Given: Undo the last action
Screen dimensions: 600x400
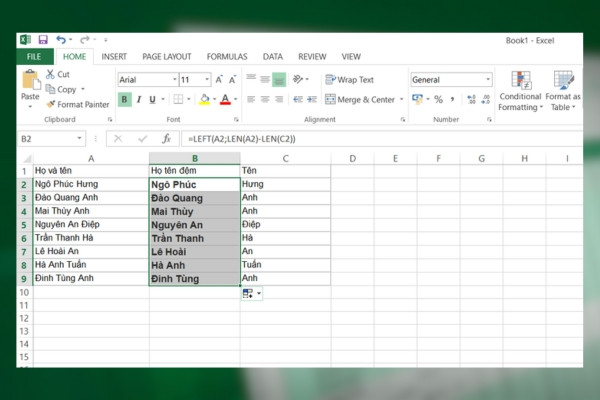Looking at the screenshot, I should coord(61,39).
